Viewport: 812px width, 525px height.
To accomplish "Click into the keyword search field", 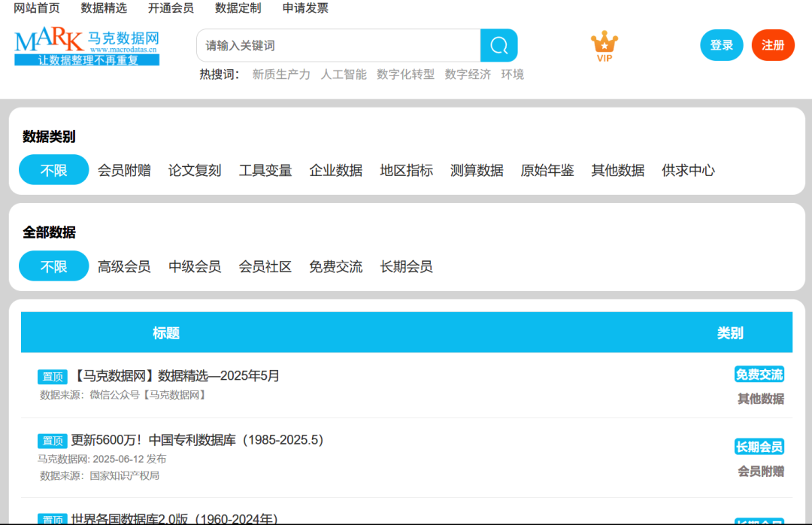I will [x=338, y=45].
